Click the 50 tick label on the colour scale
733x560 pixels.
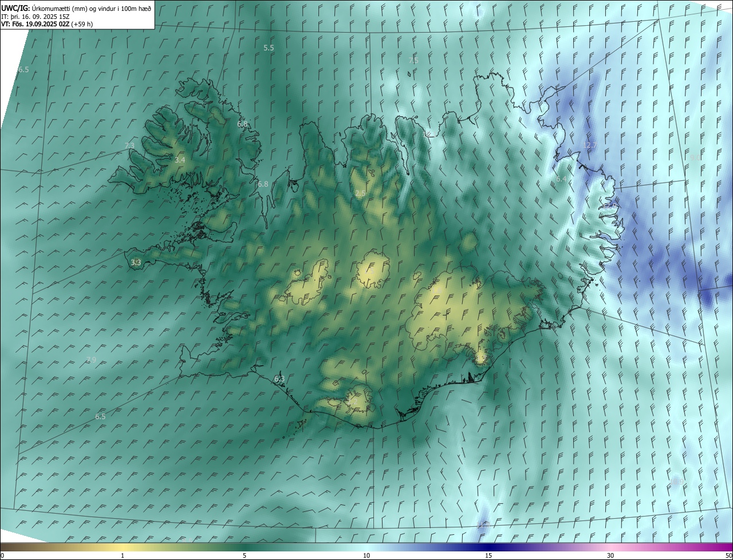click(x=728, y=555)
